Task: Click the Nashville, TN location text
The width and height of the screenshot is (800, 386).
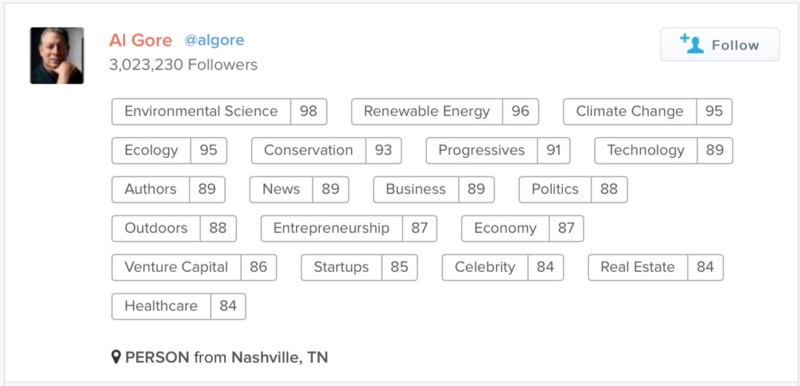Action: pos(280,357)
